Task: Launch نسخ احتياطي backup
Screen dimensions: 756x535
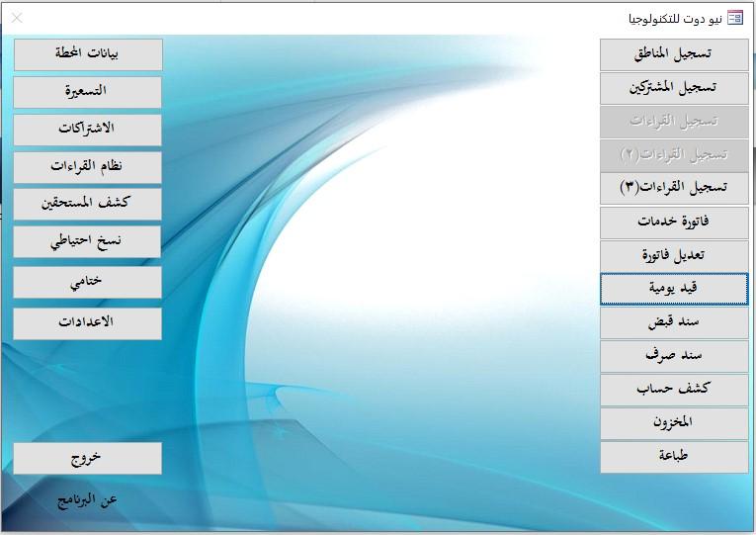Action: 87,241
